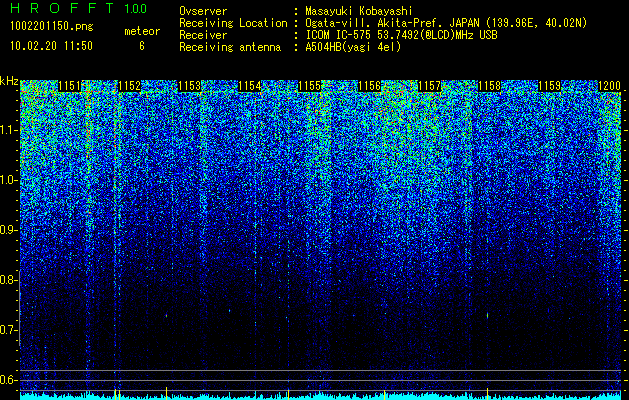Click bright meteor echo near 0.73 kHz under 1158
629x400 pixels.
point(487,315)
